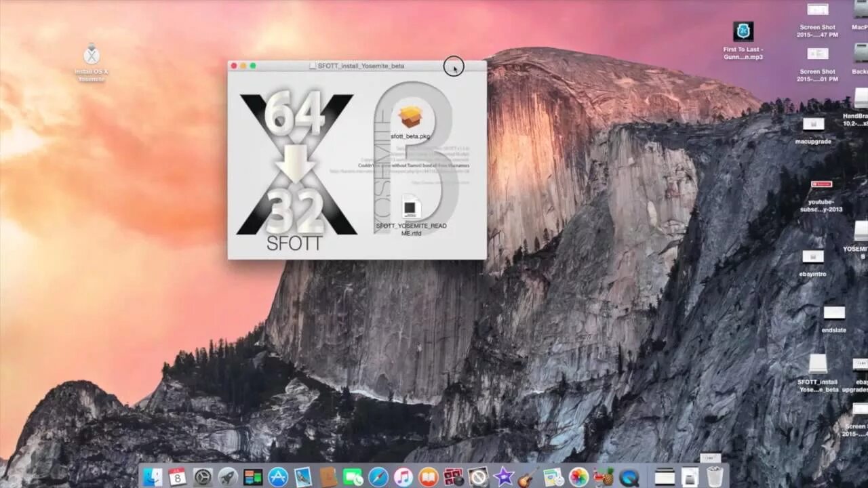
Task: Open Launchpad rocket icon in dock
Action: point(228,476)
